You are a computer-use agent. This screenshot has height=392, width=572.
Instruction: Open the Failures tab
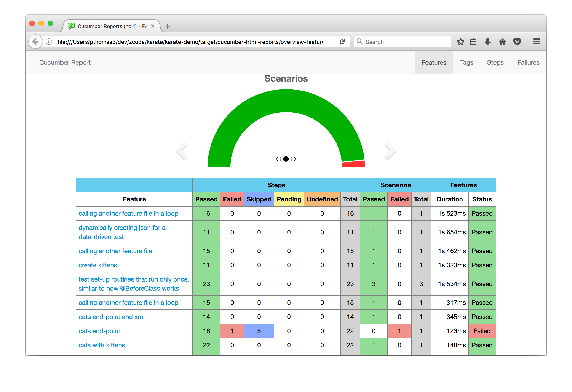click(528, 62)
